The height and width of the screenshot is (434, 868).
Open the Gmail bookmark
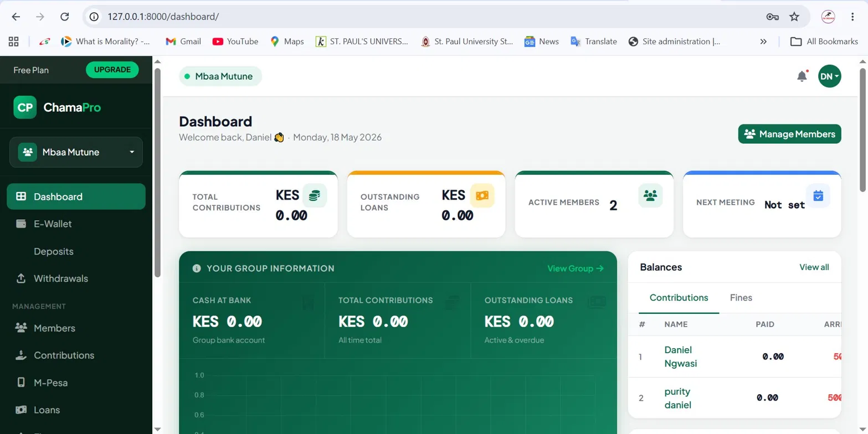183,42
